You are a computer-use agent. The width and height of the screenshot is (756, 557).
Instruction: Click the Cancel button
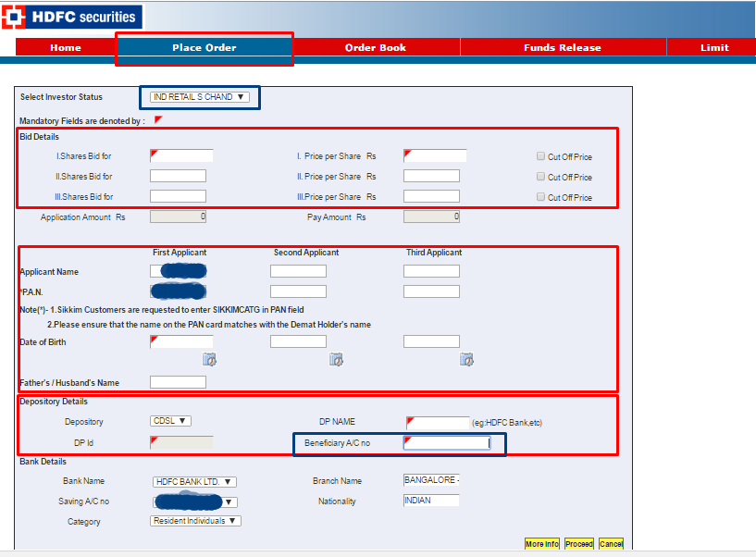coord(611,544)
